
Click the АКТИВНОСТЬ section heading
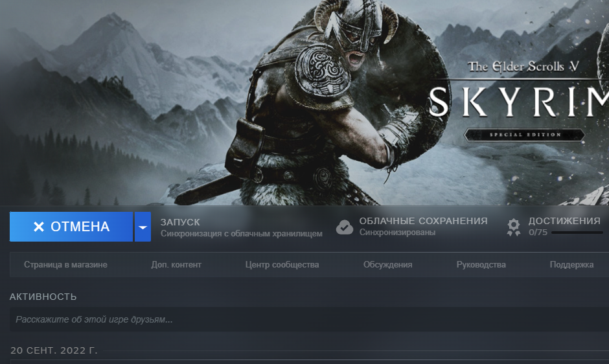(x=43, y=297)
